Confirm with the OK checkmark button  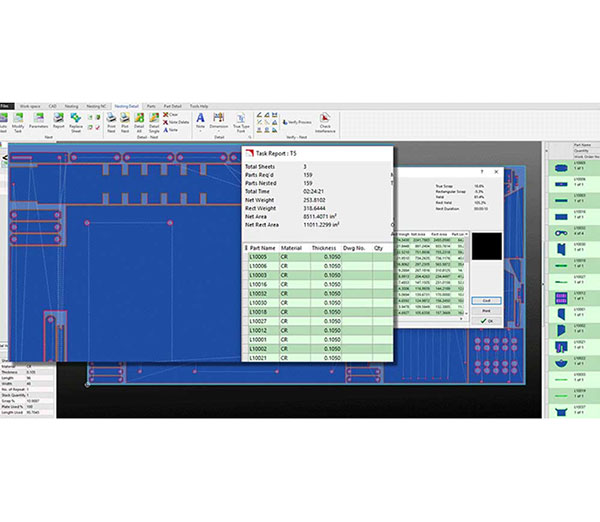pyautogui.click(x=486, y=321)
